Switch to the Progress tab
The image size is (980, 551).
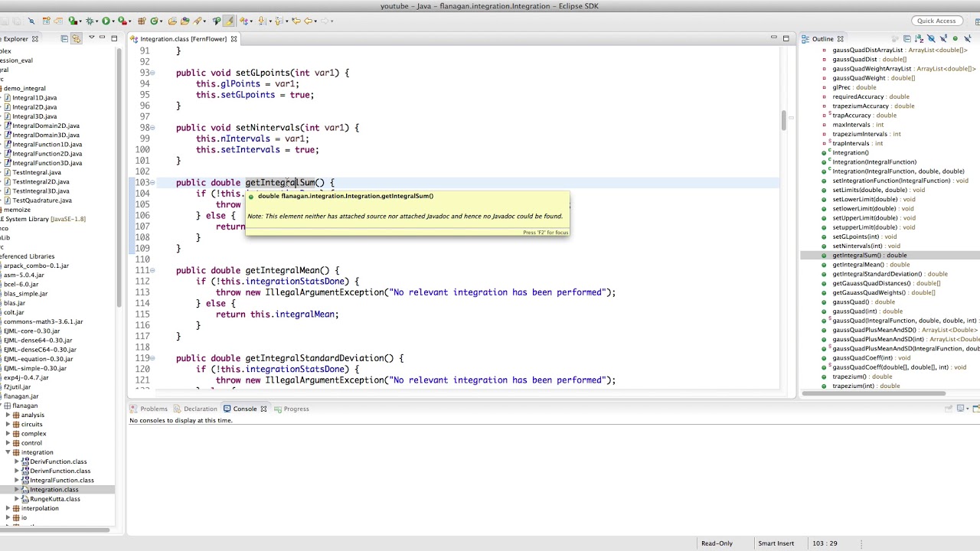291,409
